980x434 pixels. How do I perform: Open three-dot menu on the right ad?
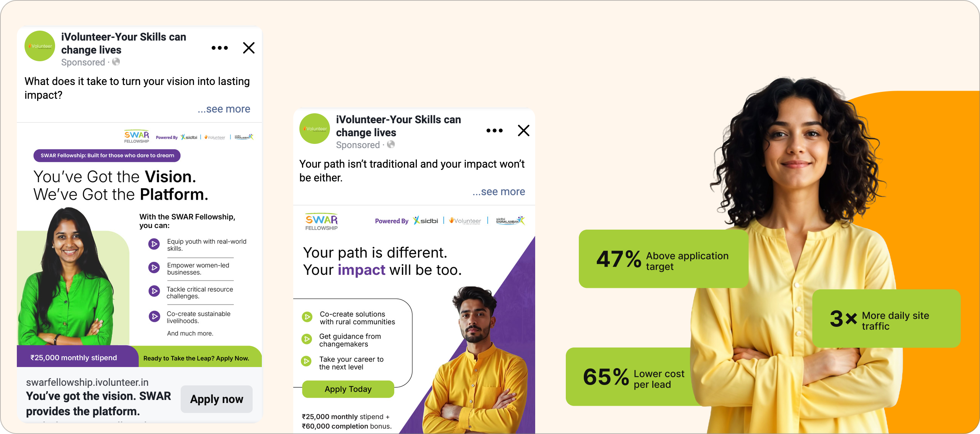[x=495, y=131]
